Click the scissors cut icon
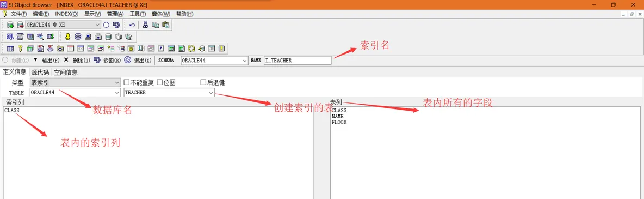 tap(145, 25)
